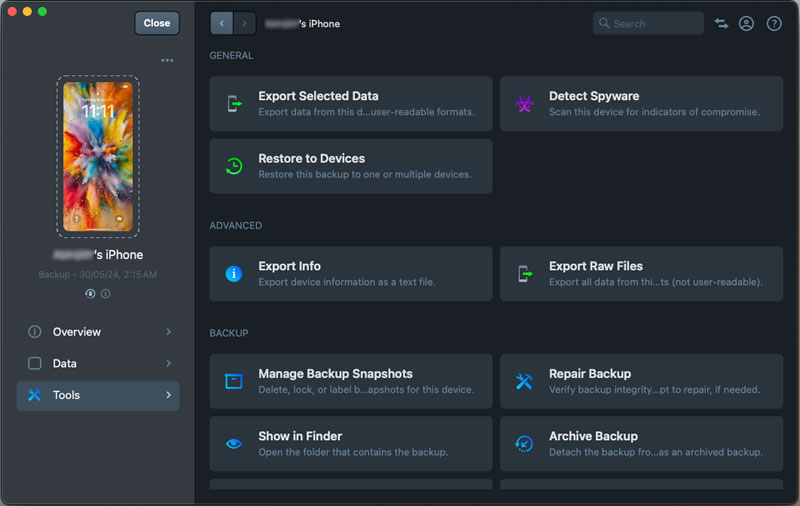Choose Archive Backup
The image size is (800, 506).
(641, 444)
